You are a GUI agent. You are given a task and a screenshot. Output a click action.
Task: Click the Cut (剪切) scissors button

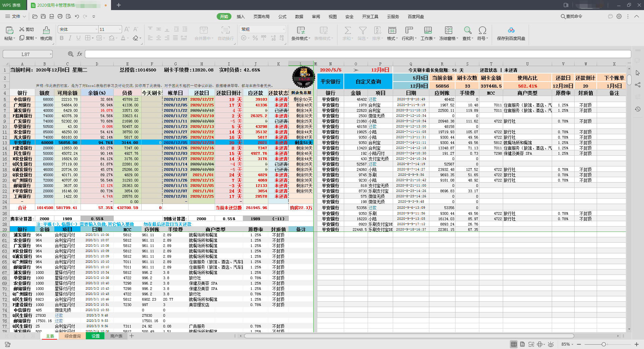(x=27, y=29)
